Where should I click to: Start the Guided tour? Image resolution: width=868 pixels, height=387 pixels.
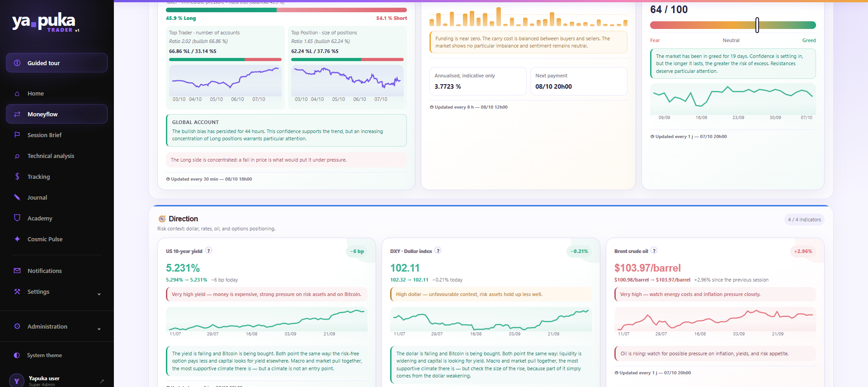[57, 63]
